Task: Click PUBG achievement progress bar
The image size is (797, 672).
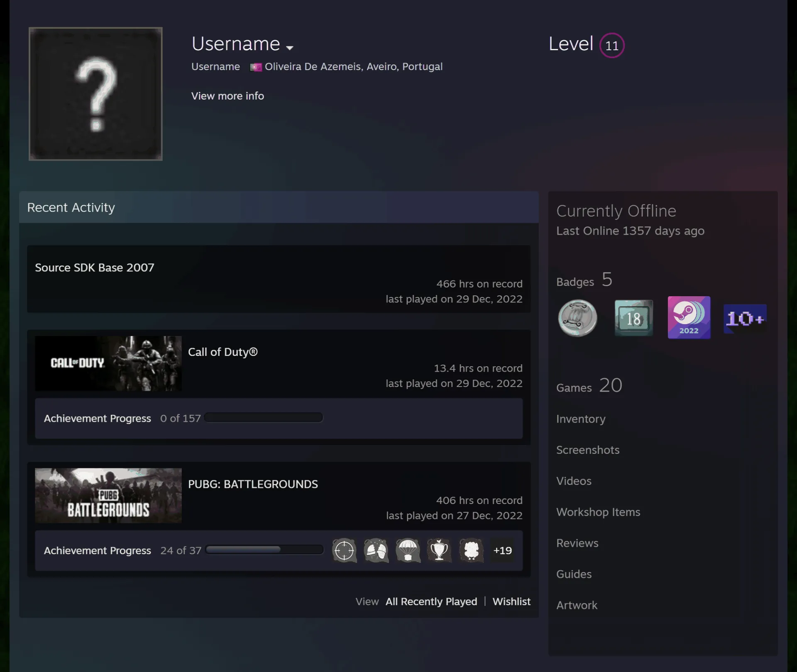Action: [264, 550]
